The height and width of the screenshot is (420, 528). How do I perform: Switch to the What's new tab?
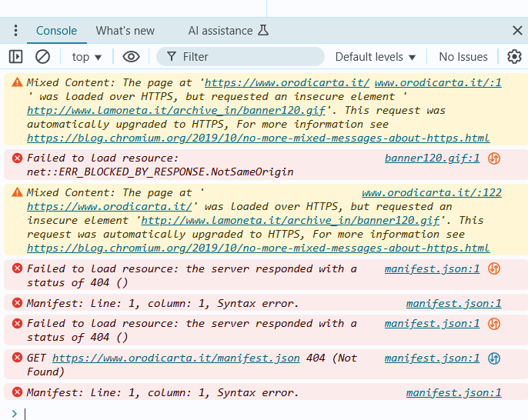[125, 31]
